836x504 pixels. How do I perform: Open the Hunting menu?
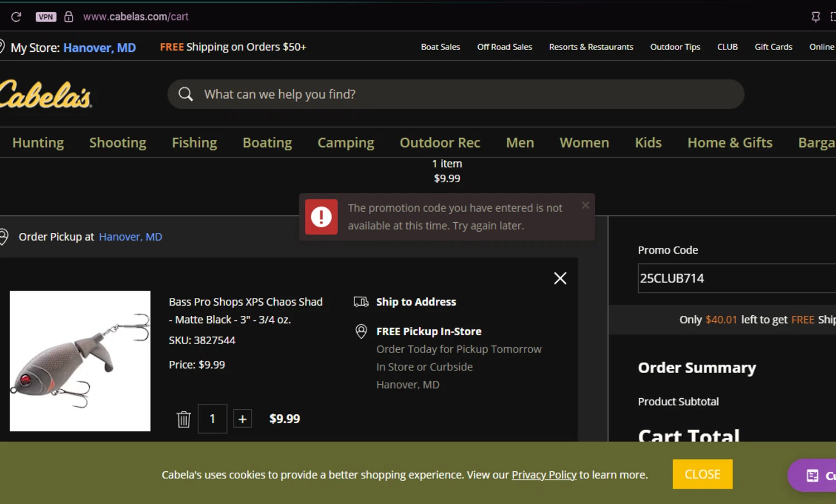tap(38, 143)
